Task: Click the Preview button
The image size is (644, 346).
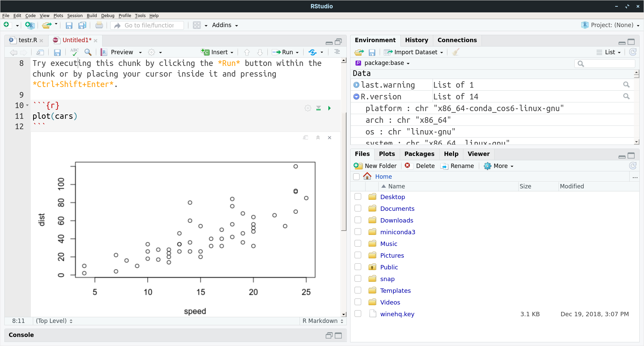Action: (x=118, y=52)
